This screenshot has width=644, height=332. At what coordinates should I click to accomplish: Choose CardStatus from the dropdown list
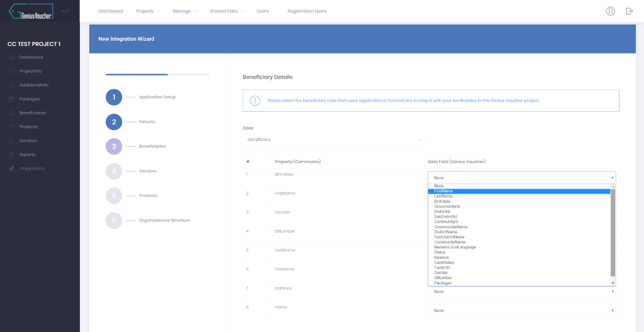pos(444,263)
